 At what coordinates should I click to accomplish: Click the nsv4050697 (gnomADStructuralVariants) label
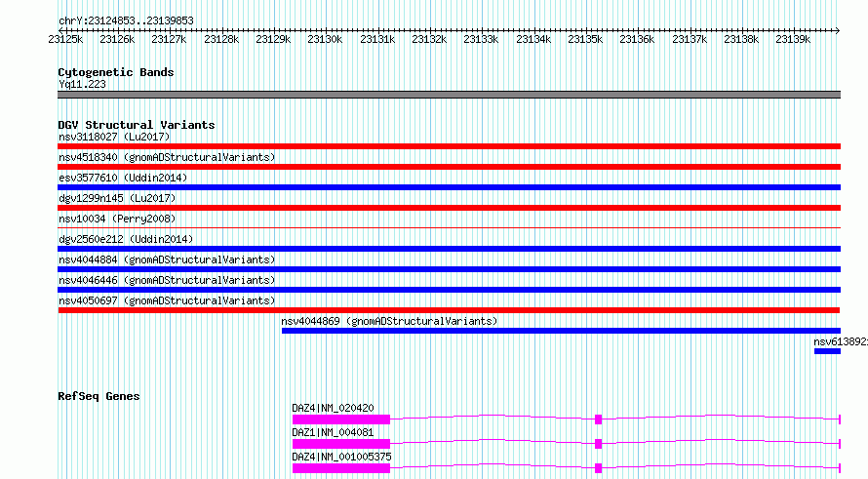point(167,300)
